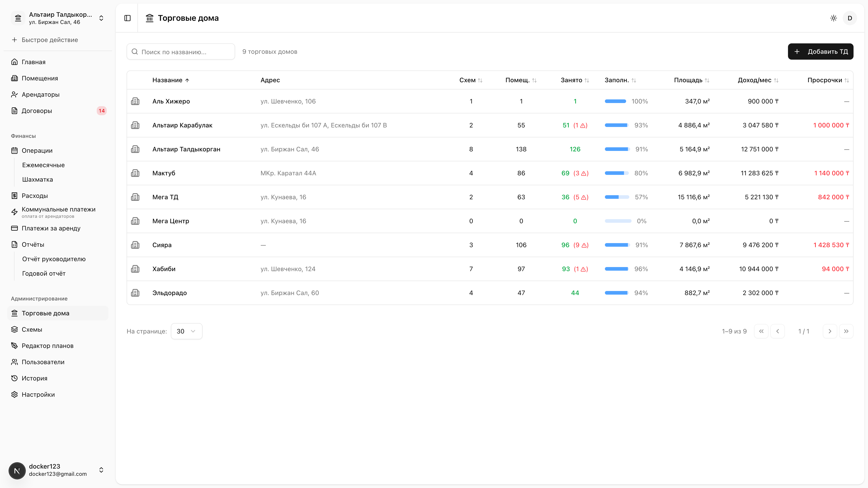Click the 1 428 530 ₸ overdue amount
The width and height of the screenshot is (868, 488).
pos(831,245)
